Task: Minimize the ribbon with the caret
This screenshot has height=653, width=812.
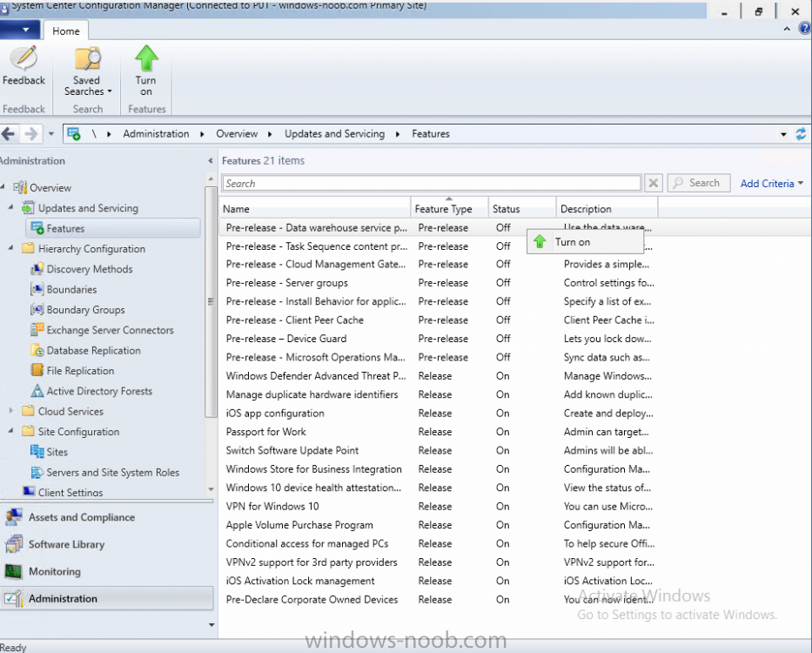Action: pyautogui.click(x=787, y=29)
